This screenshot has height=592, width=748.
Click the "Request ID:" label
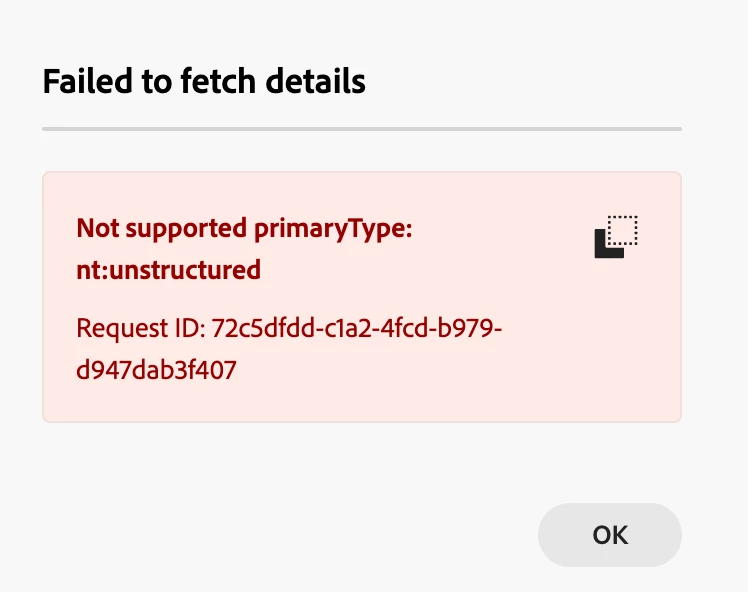coord(141,328)
